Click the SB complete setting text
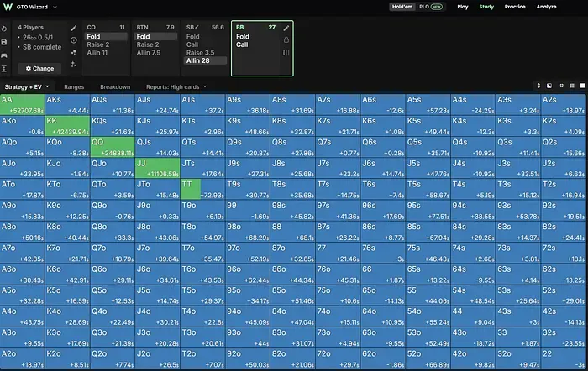The height and width of the screenshot is (371, 588). tap(42, 47)
